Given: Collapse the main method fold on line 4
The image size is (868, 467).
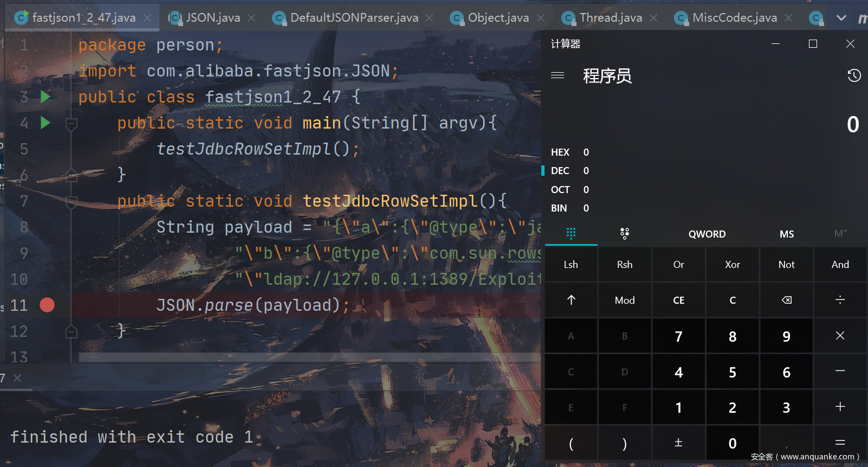Looking at the screenshot, I should (72, 124).
